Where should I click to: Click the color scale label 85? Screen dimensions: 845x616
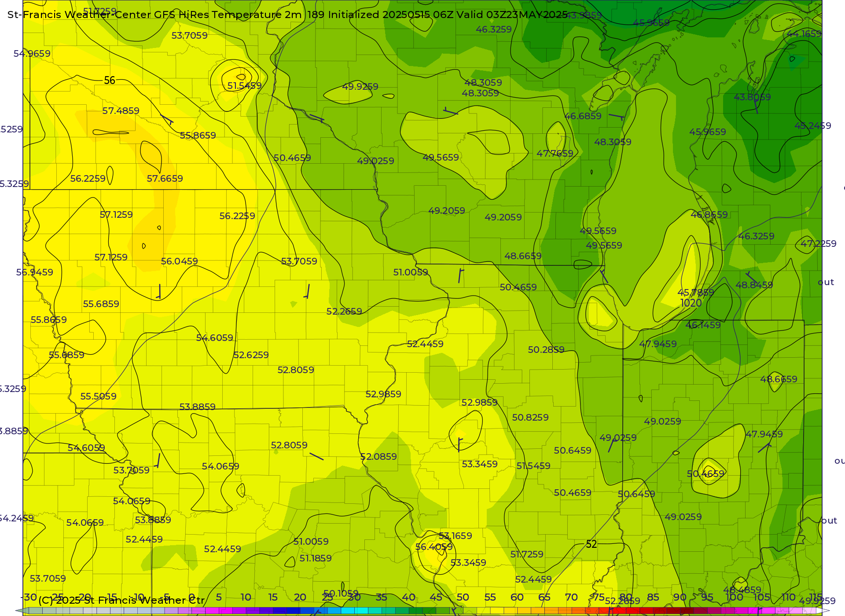click(x=653, y=598)
